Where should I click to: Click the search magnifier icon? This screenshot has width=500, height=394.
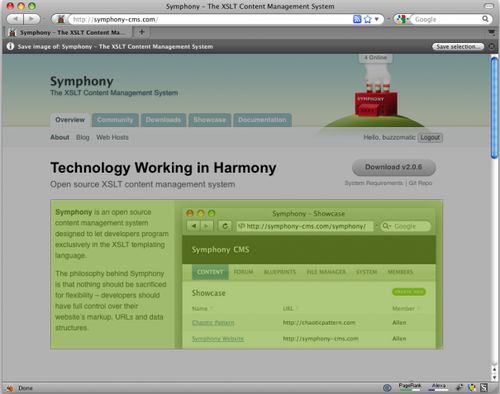coord(485,19)
